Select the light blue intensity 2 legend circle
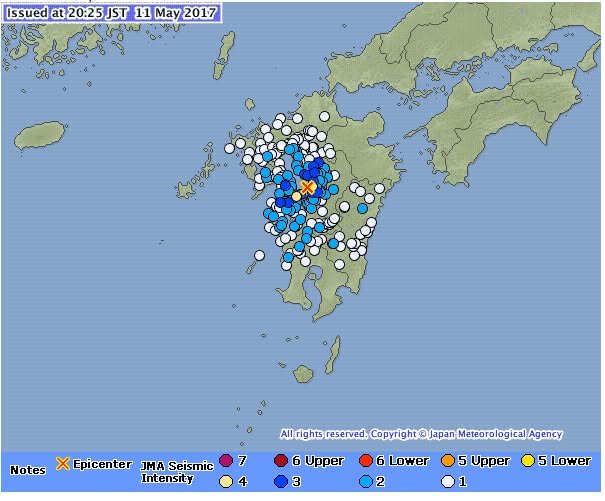The image size is (605, 501). (366, 482)
